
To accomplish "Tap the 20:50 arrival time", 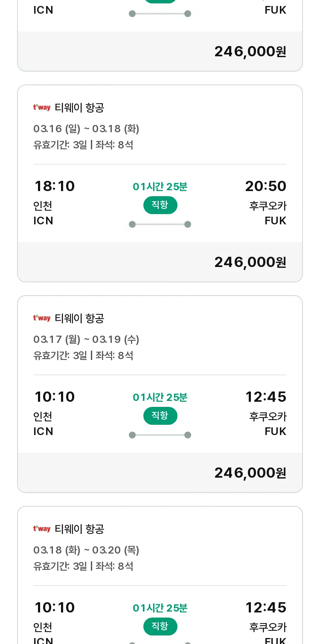I will [266, 186].
